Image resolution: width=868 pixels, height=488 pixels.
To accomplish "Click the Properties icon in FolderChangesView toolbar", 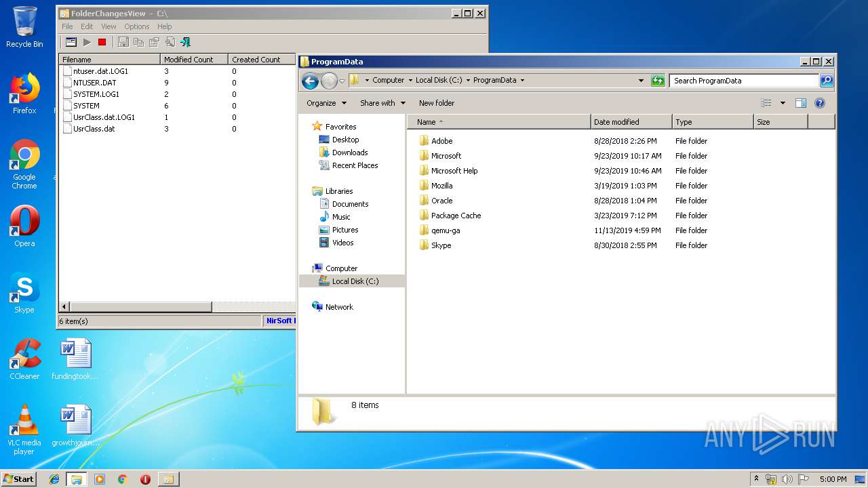I will click(154, 42).
